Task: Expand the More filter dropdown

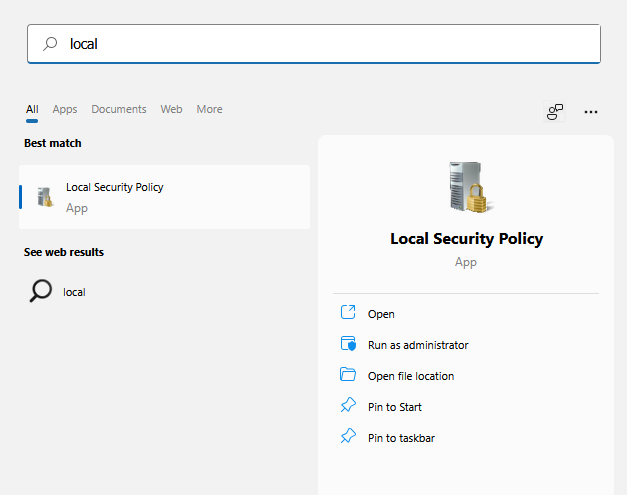Action: tap(209, 109)
